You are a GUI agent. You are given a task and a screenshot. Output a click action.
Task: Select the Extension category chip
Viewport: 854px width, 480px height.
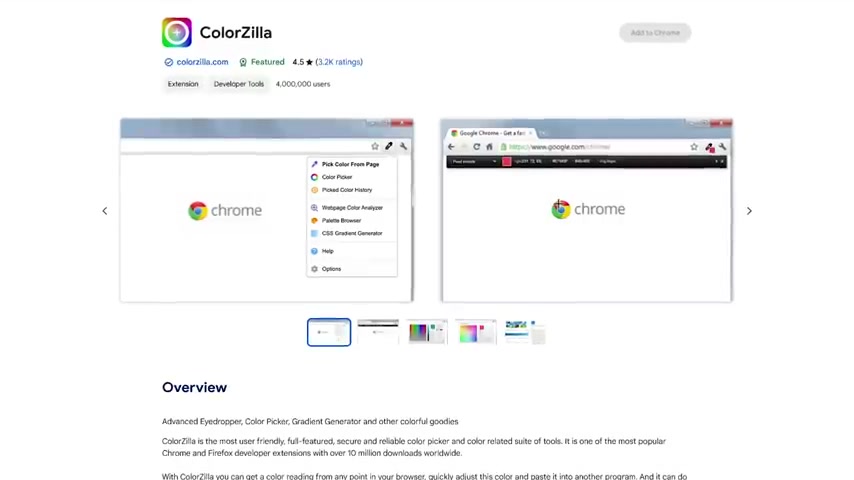pyautogui.click(x=183, y=84)
